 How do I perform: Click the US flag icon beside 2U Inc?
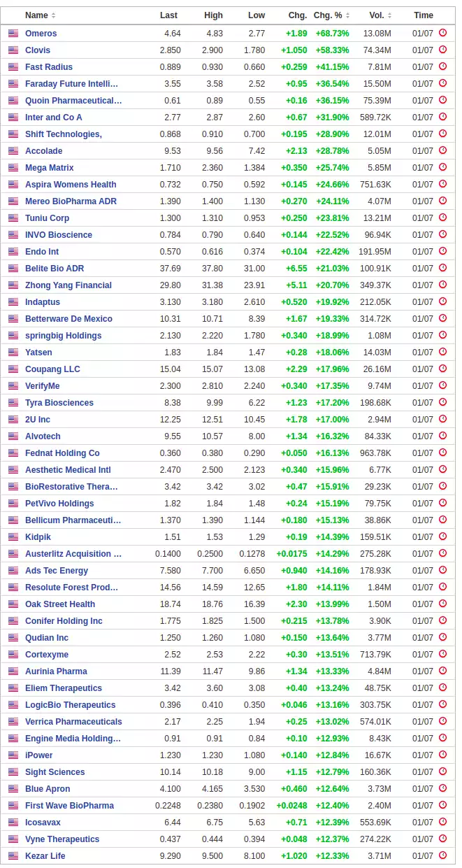pyautogui.click(x=13, y=420)
